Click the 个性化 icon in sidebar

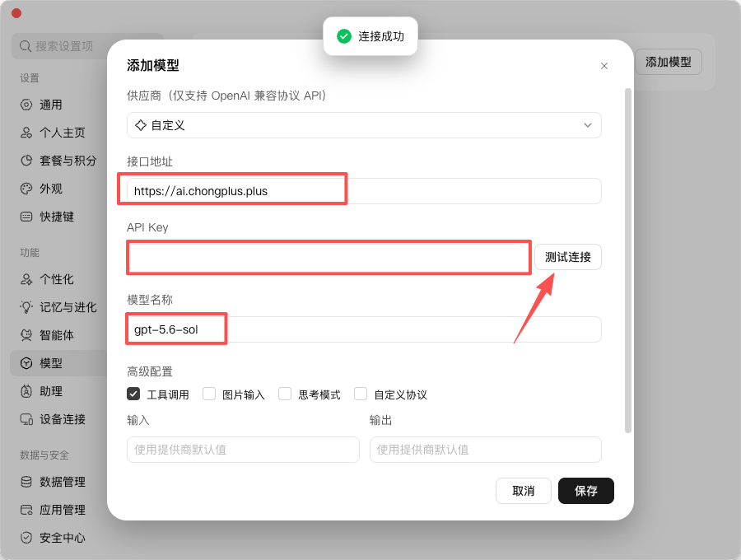26,279
